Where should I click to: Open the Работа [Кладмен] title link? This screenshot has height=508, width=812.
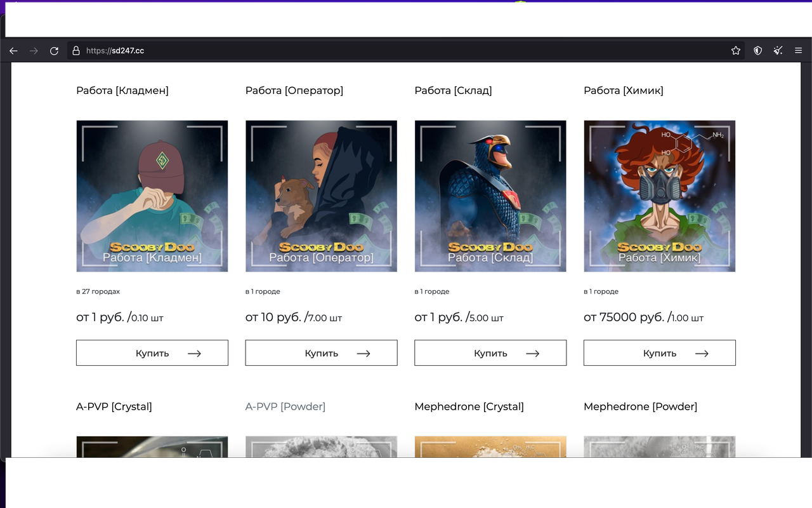(122, 90)
